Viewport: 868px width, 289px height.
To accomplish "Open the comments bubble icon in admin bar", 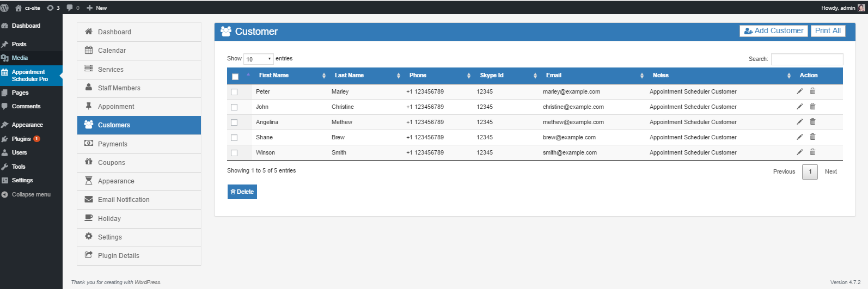I will pyautogui.click(x=70, y=8).
